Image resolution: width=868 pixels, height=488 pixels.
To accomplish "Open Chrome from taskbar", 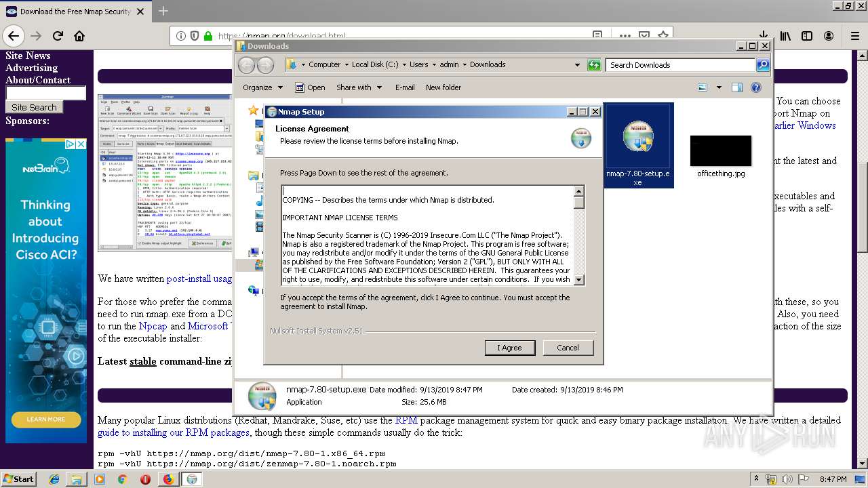I will click(x=122, y=479).
